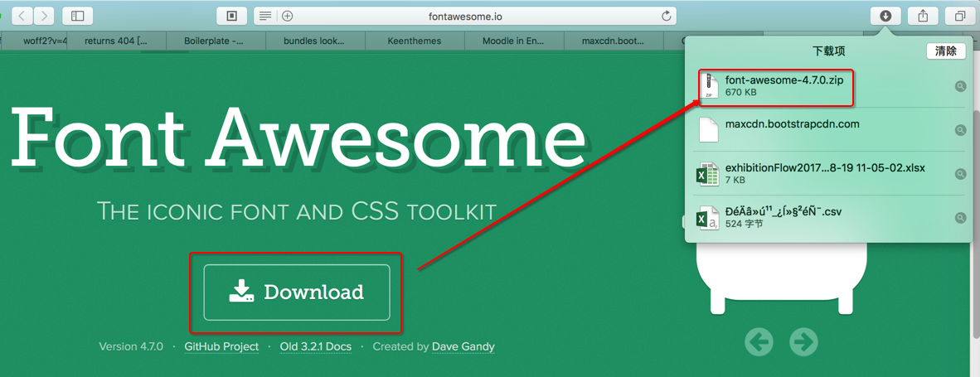Select the Moodle in En... tab

coord(514,41)
